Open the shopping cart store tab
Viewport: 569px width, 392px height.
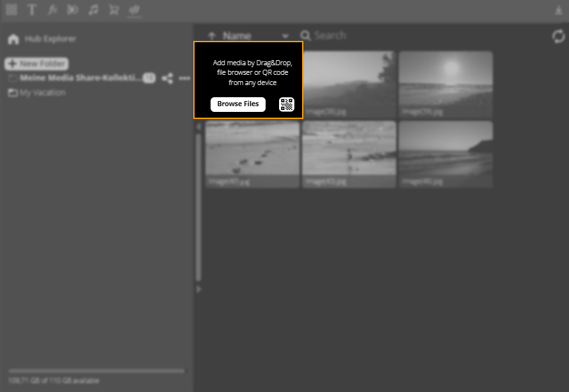[x=114, y=10]
